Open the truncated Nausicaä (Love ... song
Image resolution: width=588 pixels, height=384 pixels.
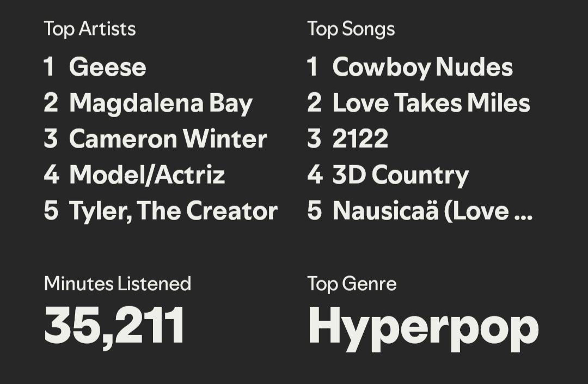pyautogui.click(x=432, y=211)
